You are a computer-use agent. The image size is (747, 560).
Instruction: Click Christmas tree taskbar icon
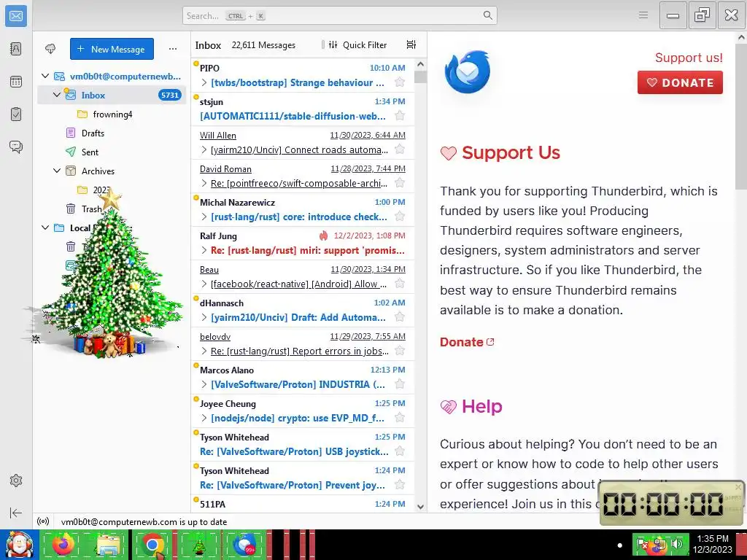pyautogui.click(x=198, y=545)
